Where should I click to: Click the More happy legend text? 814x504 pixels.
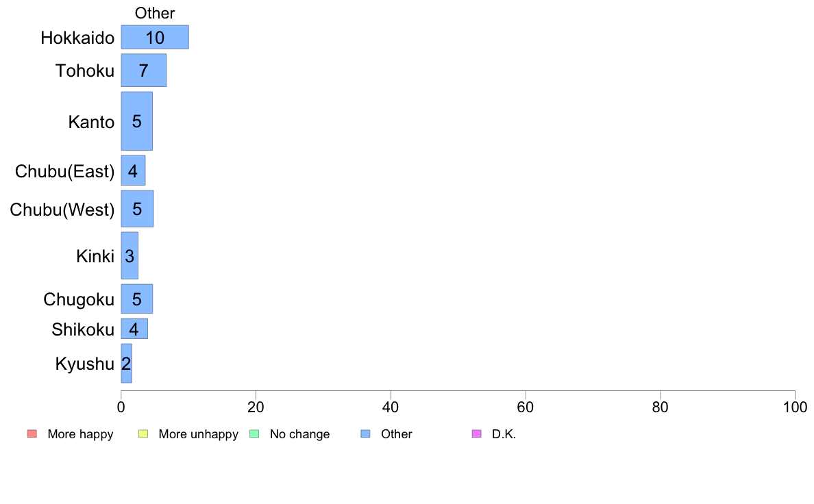pos(80,434)
